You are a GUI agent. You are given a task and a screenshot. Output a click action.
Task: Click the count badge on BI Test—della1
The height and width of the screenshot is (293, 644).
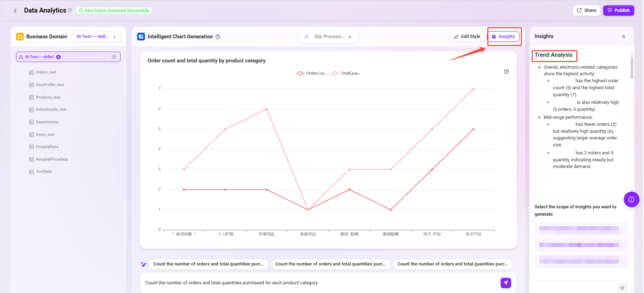click(x=59, y=57)
